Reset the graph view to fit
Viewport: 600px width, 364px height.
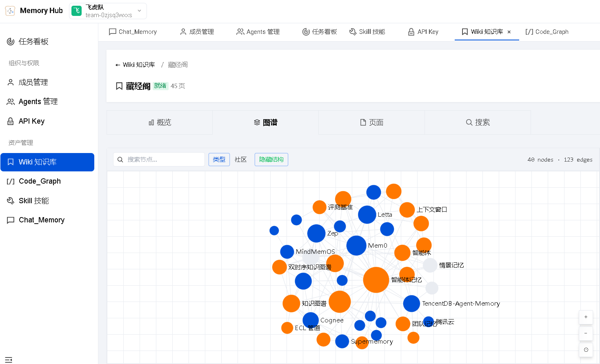click(586, 350)
